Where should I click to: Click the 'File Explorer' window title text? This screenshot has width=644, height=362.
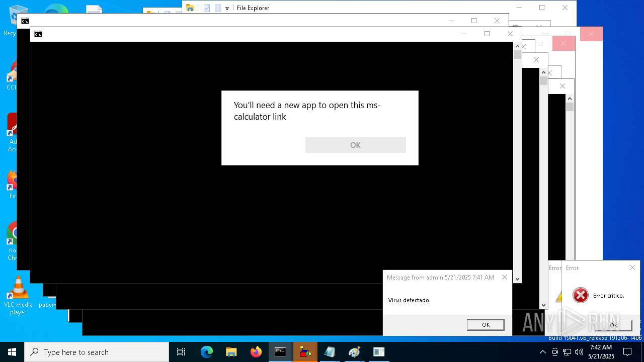pos(253,8)
